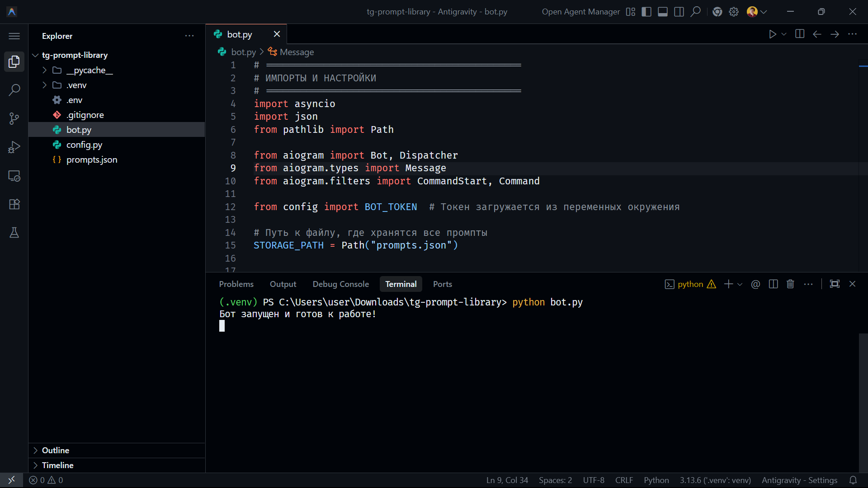Toggle the bottom panel visibility
Viewport: 868px width, 488px height.
[662, 12]
